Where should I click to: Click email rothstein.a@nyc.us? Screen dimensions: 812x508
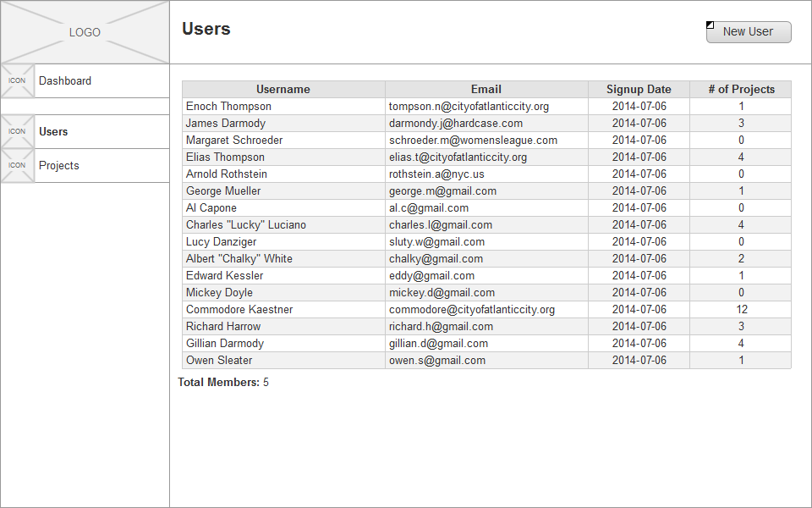pos(436,174)
